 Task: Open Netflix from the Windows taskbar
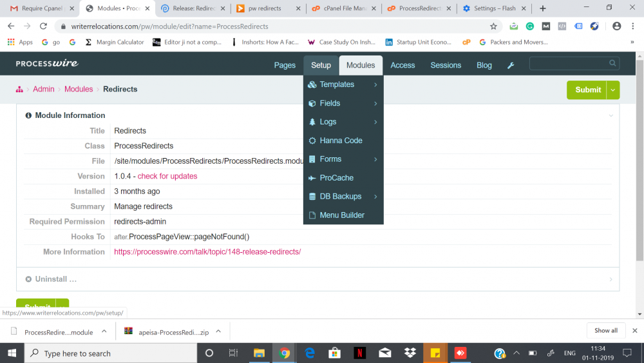pyautogui.click(x=359, y=353)
